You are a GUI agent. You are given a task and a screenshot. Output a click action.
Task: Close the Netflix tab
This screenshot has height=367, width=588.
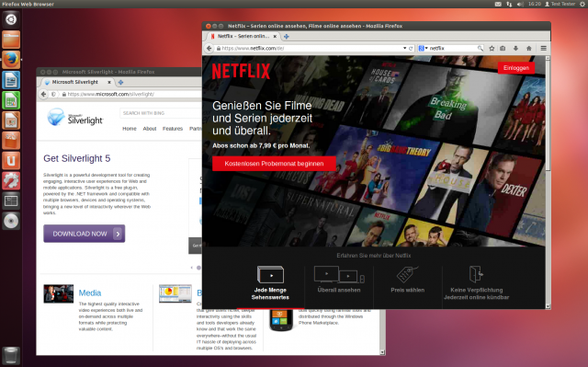[x=275, y=37]
